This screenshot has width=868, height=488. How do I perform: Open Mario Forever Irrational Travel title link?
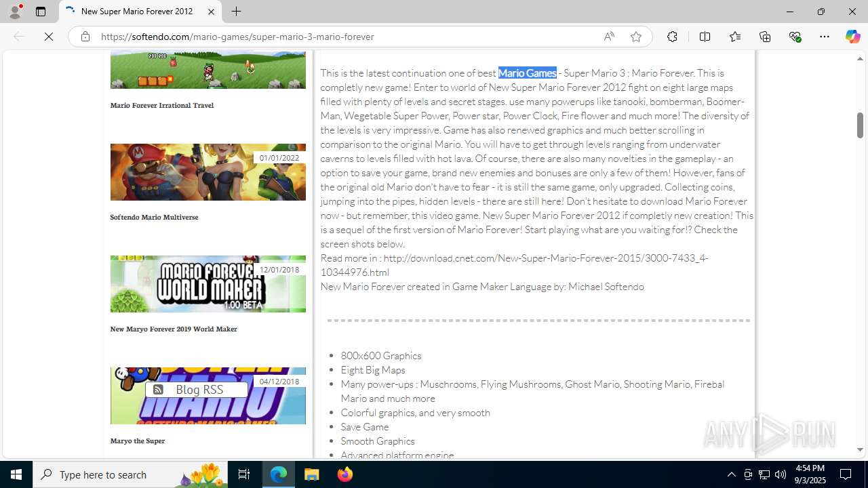tap(162, 105)
